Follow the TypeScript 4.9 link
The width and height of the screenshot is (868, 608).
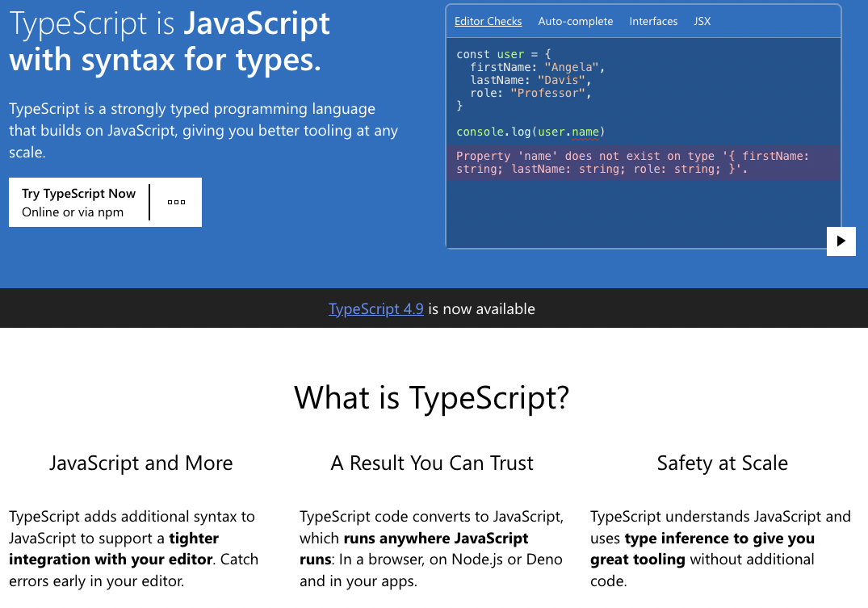point(376,308)
